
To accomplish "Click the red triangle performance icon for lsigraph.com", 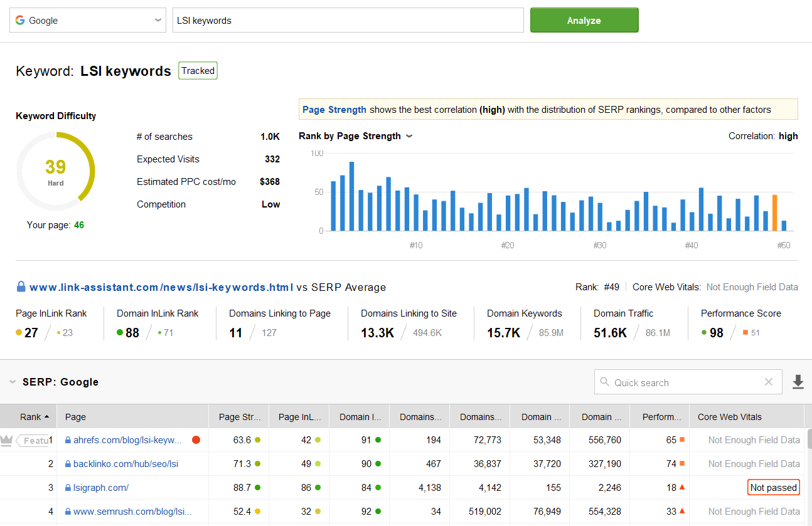I will 682,487.
